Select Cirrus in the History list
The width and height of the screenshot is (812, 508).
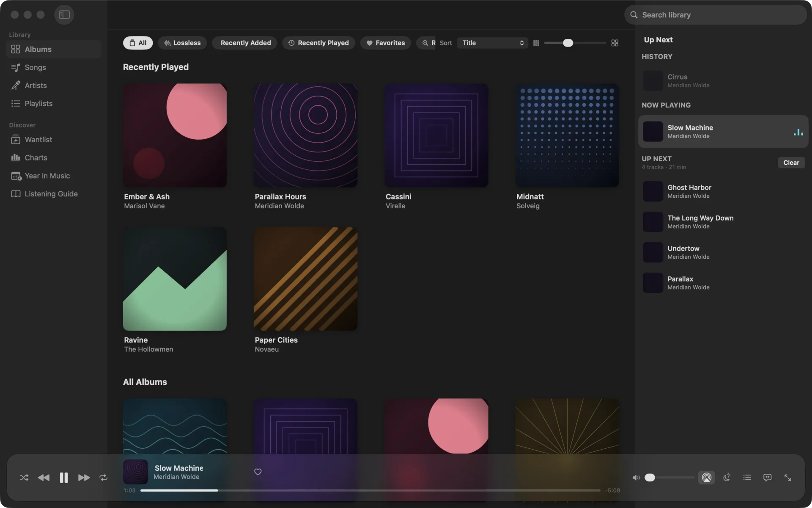tap(723, 81)
